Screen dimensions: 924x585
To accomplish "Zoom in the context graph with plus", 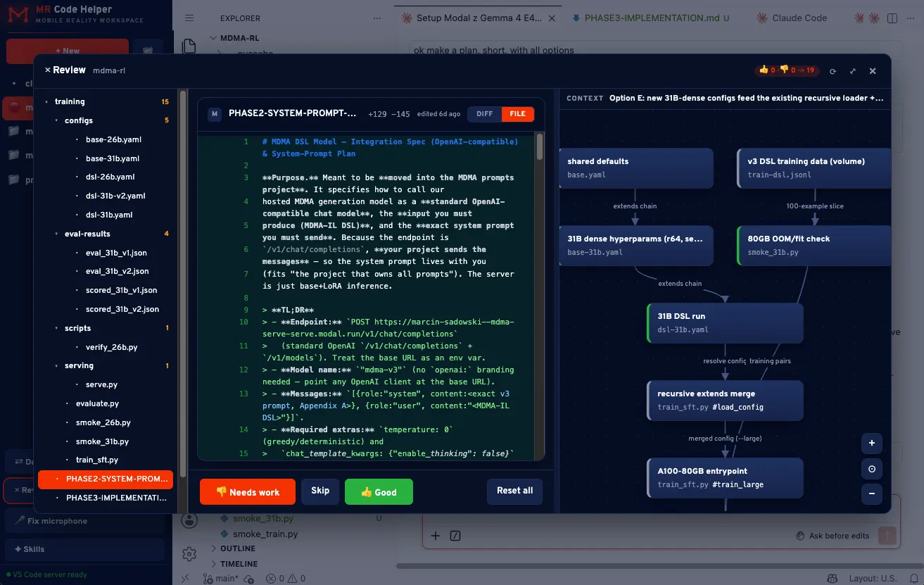I will pyautogui.click(x=871, y=444).
